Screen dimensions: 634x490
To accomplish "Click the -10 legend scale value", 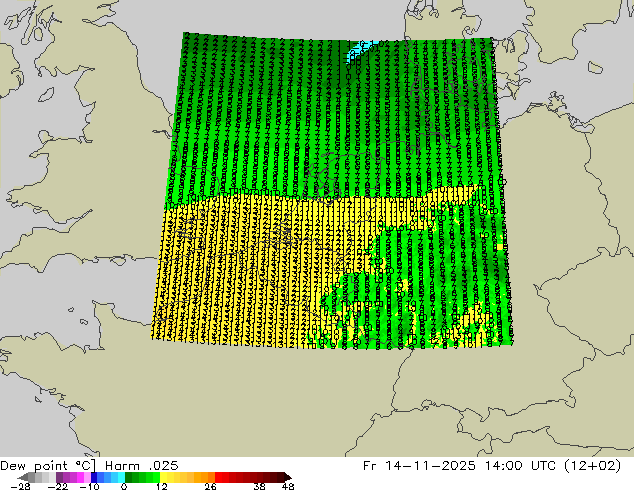I will point(90,486).
